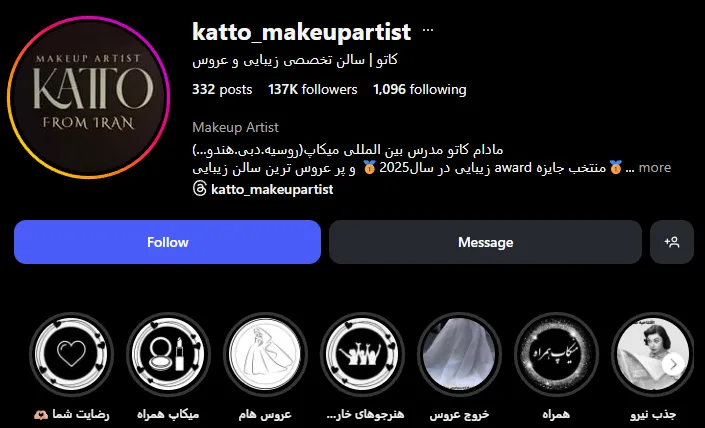The height and width of the screenshot is (428, 705).
Task: Click the add-person suggestions icon button
Action: pos(672,242)
